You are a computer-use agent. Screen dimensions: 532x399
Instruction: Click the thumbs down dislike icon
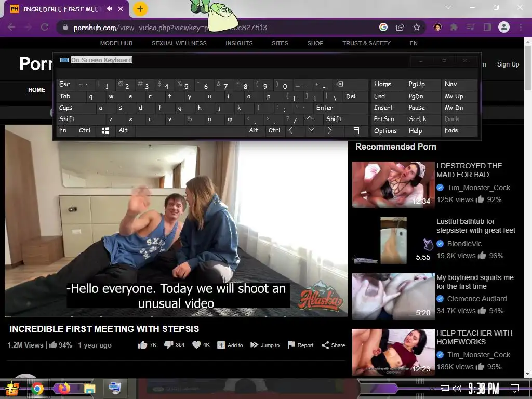click(169, 345)
